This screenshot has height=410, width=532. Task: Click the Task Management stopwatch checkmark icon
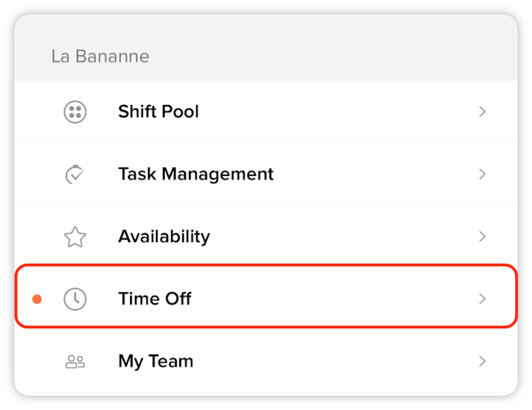75,174
